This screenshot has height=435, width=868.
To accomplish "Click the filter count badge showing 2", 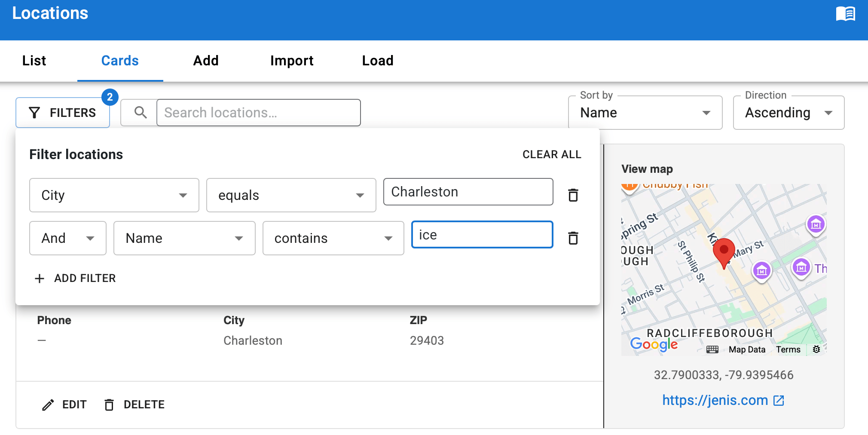I will click(x=110, y=97).
